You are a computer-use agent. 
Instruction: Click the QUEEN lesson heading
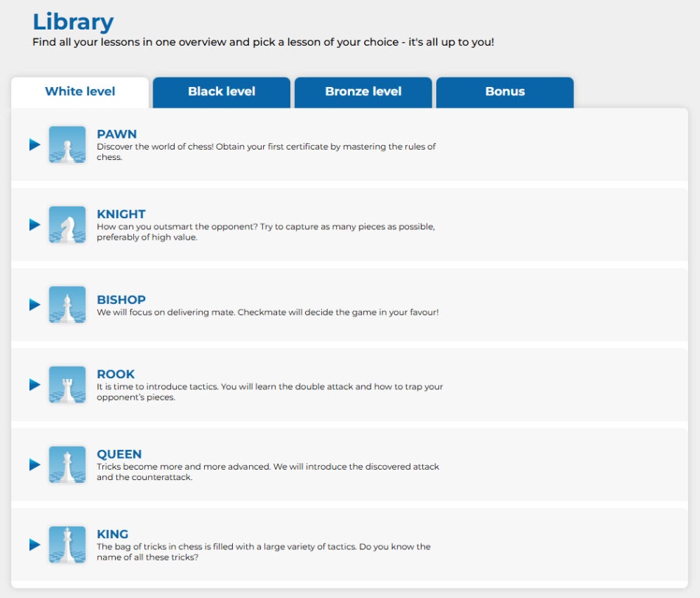point(119,454)
